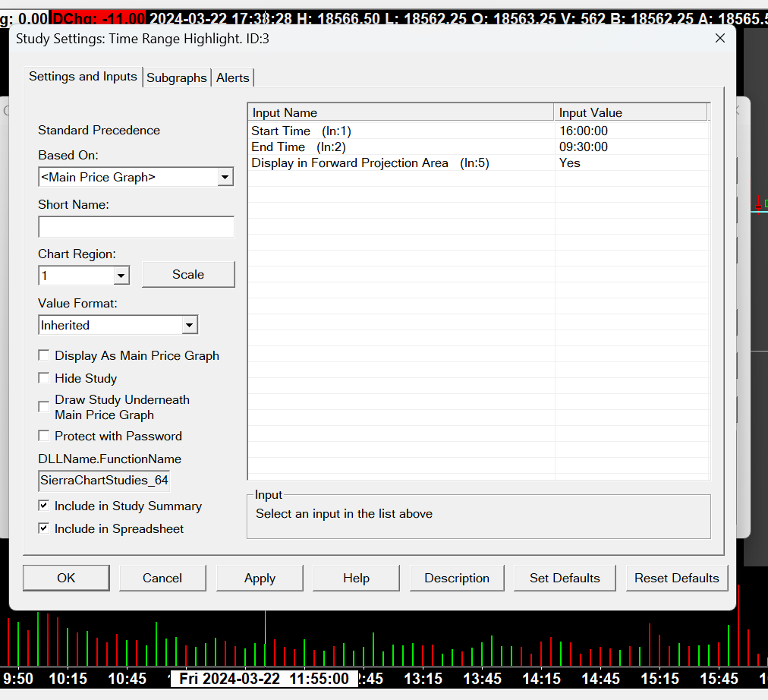
Task: Select the Settings and Inputs tab
Action: point(83,77)
